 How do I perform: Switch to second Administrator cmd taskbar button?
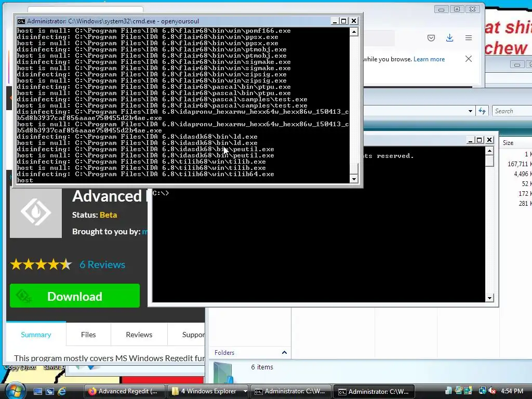[x=375, y=392]
